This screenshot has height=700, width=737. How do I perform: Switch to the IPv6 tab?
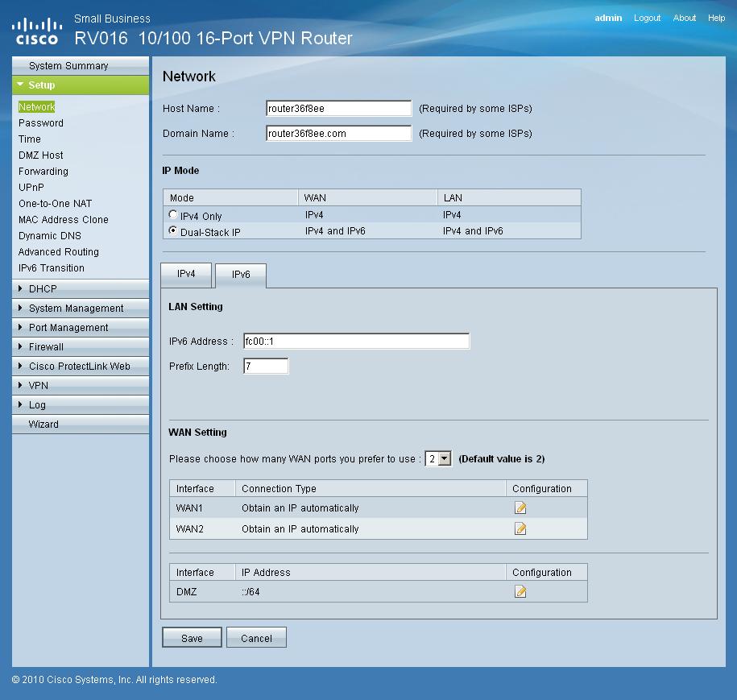pos(241,275)
